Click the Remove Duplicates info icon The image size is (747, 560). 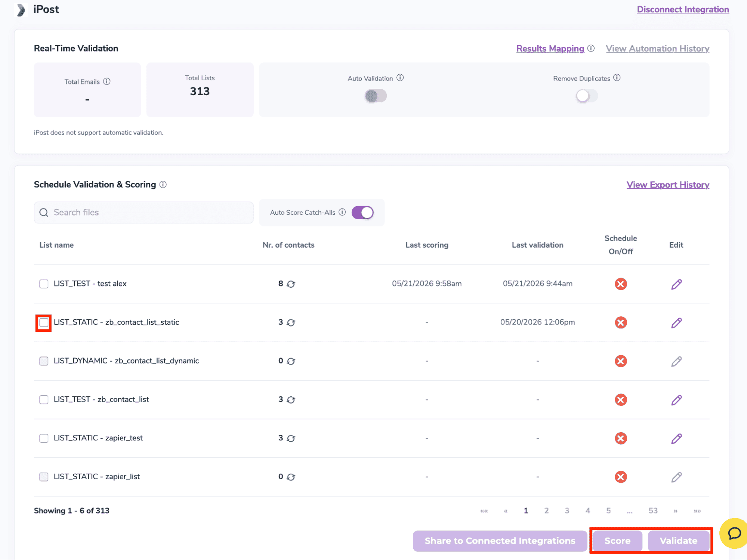coord(617,78)
